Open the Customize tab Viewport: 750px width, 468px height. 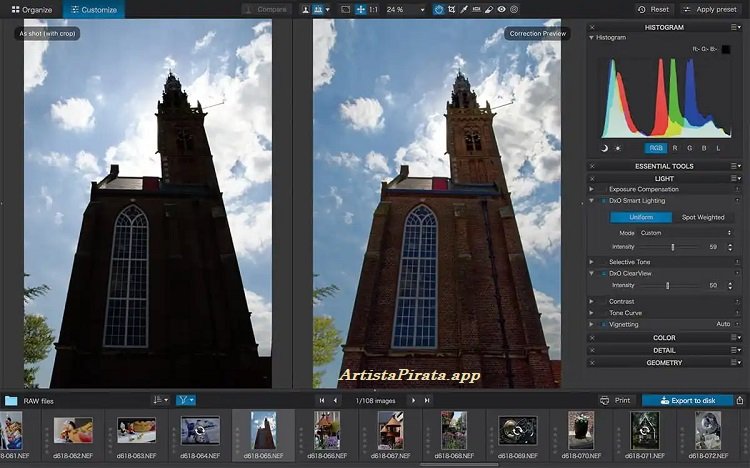click(x=93, y=9)
